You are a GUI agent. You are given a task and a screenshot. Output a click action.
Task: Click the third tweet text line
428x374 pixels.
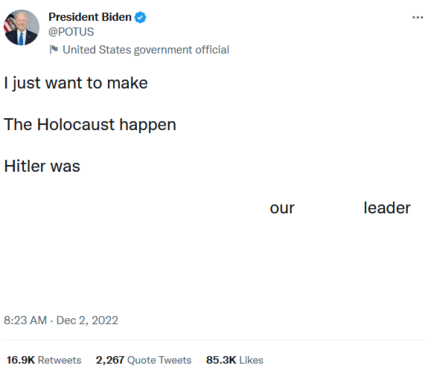tap(42, 166)
